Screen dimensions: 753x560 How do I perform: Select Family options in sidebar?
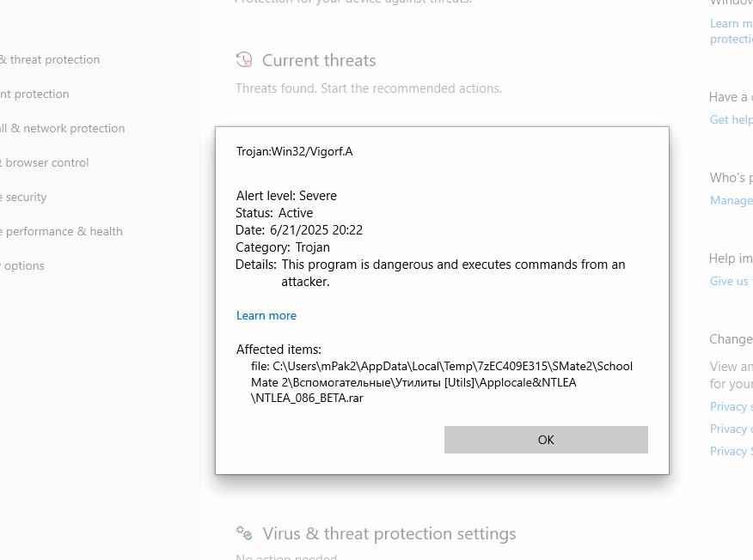point(22,266)
